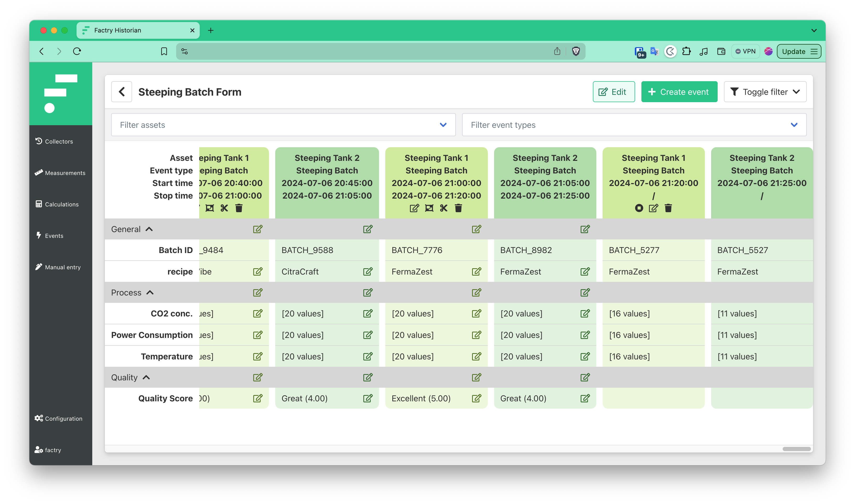Click the browser Update button

[799, 51]
